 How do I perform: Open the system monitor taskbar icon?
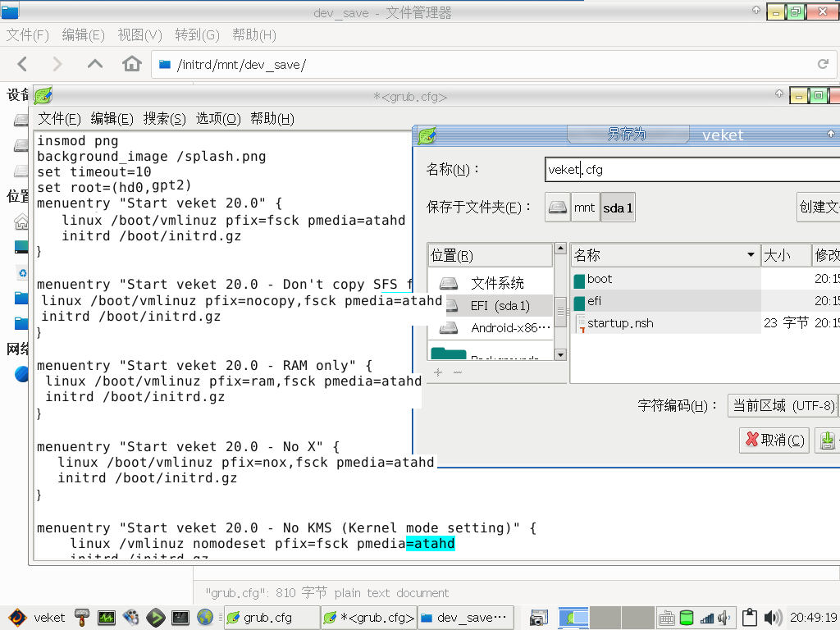click(x=106, y=618)
